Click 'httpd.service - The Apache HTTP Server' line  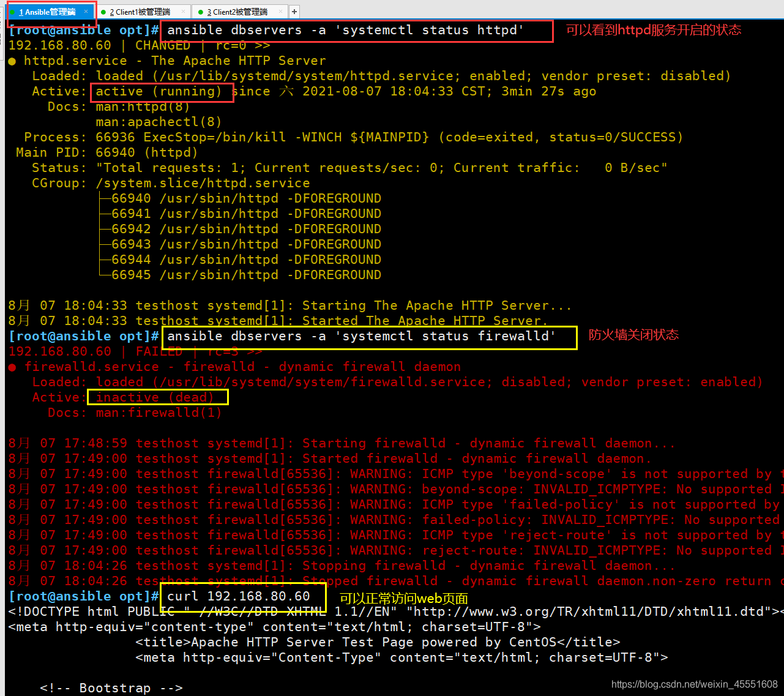(167, 61)
